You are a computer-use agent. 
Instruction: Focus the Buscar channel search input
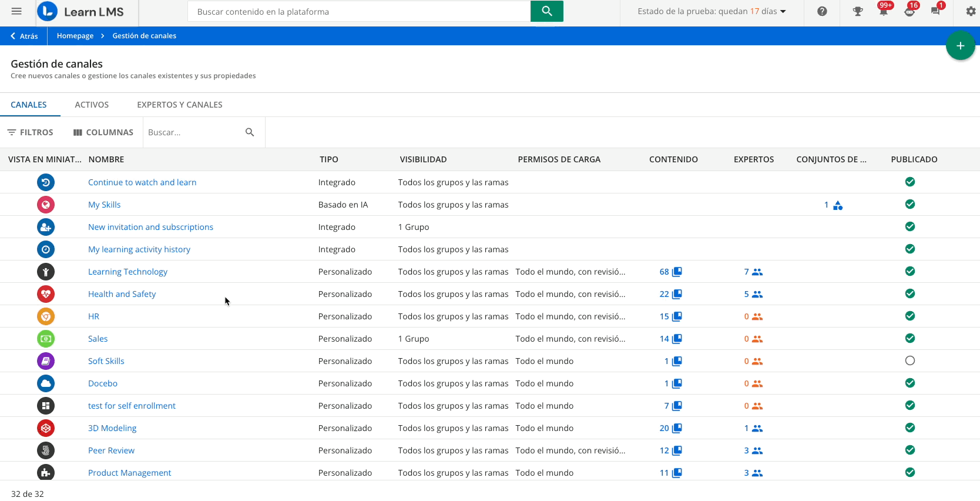pos(193,132)
